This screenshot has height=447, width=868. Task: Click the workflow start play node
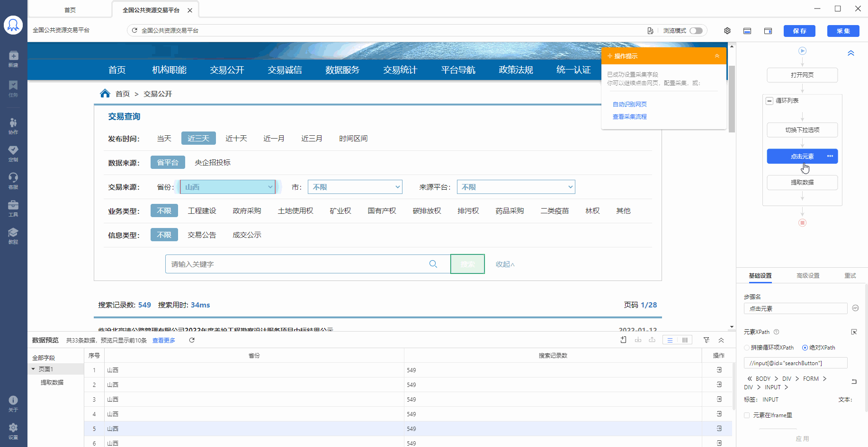802,51
